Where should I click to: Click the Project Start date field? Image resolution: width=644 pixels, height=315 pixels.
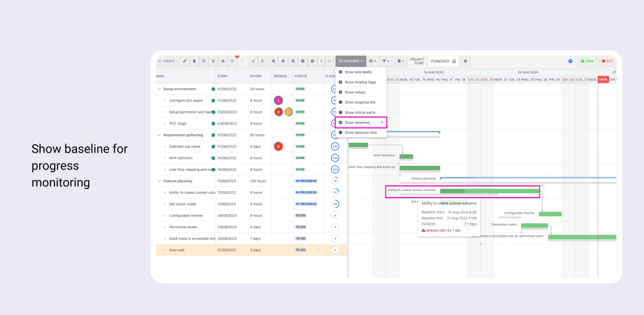[442, 61]
